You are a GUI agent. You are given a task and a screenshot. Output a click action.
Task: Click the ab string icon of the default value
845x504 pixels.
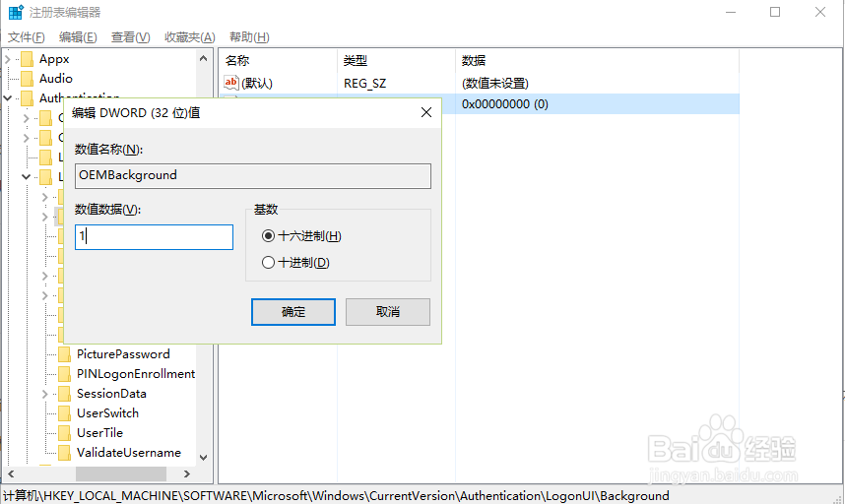coord(230,83)
